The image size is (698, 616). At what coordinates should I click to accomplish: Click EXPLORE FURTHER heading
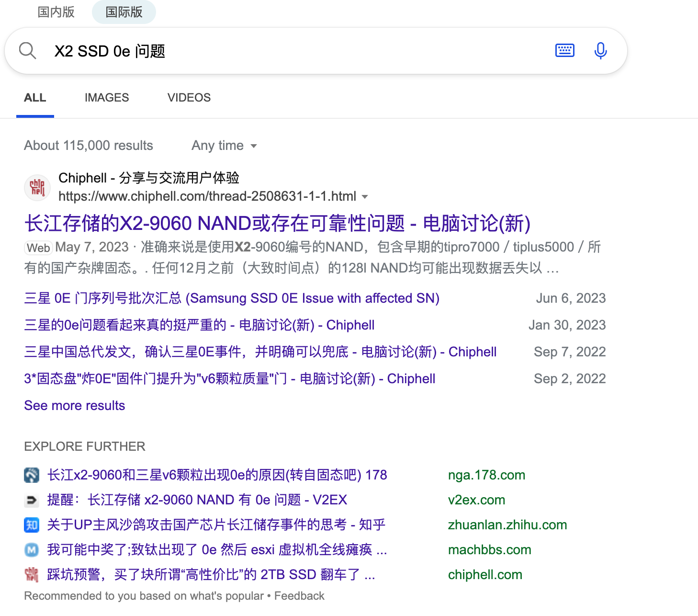click(x=85, y=446)
